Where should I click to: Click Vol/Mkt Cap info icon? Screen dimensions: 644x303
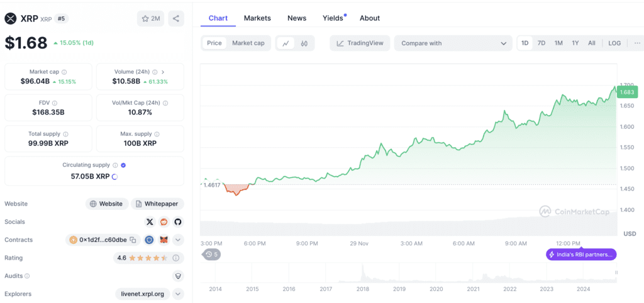tap(165, 103)
